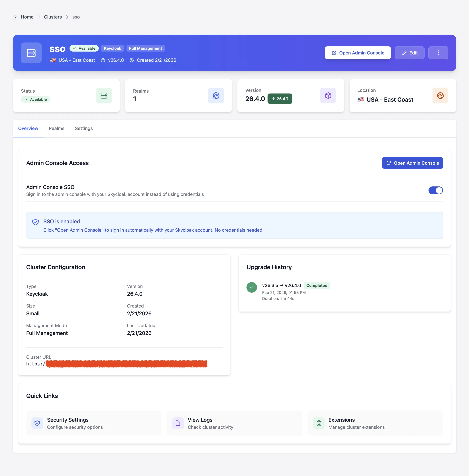Click the server icon in the Status card

(104, 96)
